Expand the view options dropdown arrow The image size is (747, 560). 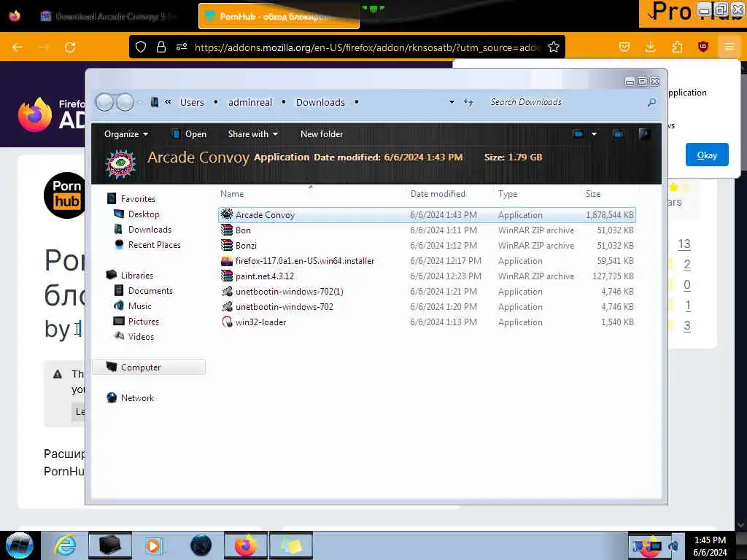pos(594,134)
